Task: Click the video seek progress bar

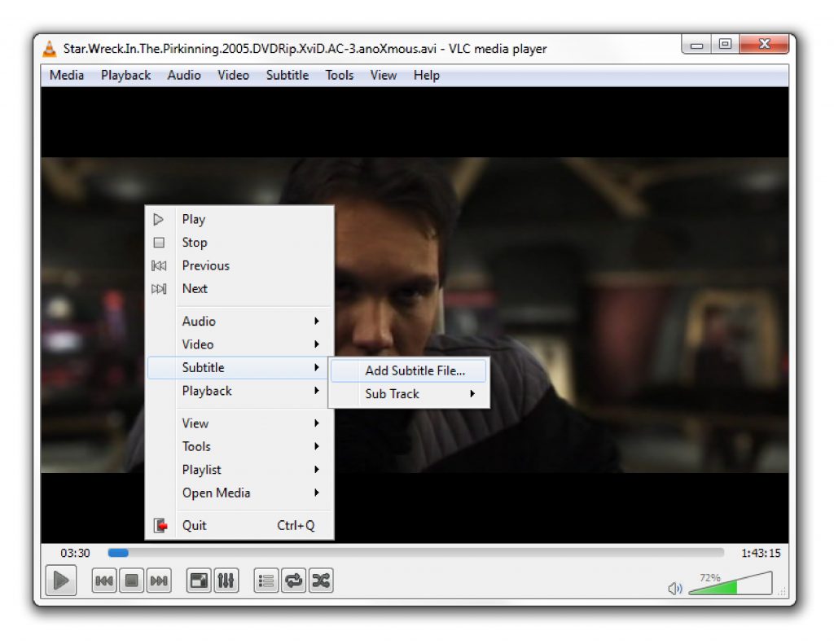Action: coord(415,553)
